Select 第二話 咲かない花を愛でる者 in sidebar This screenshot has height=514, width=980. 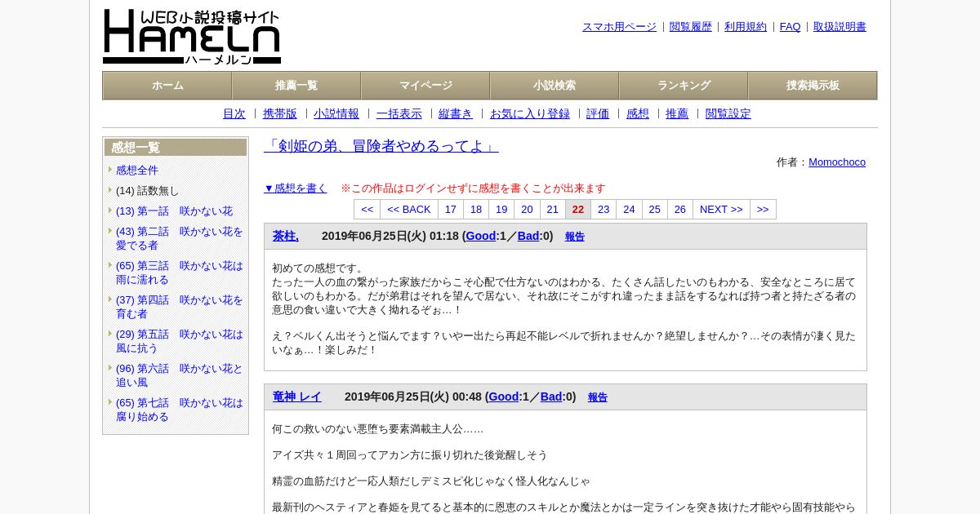click(x=180, y=238)
